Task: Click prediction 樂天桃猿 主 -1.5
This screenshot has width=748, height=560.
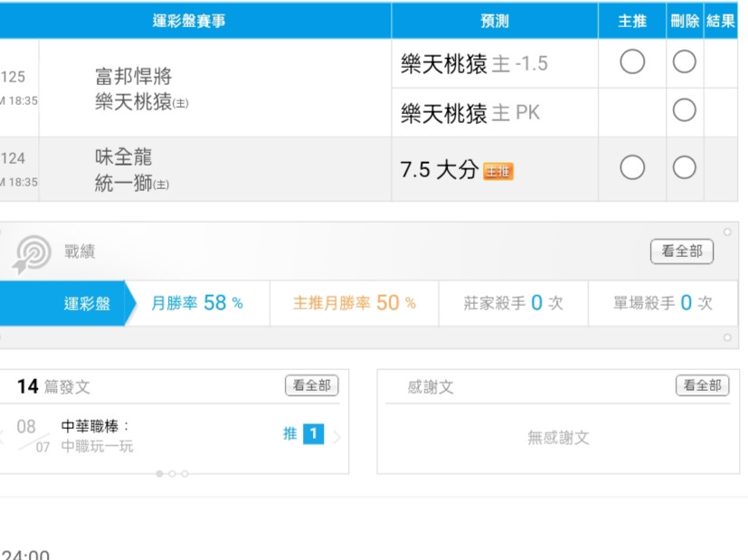Action: coord(474,63)
